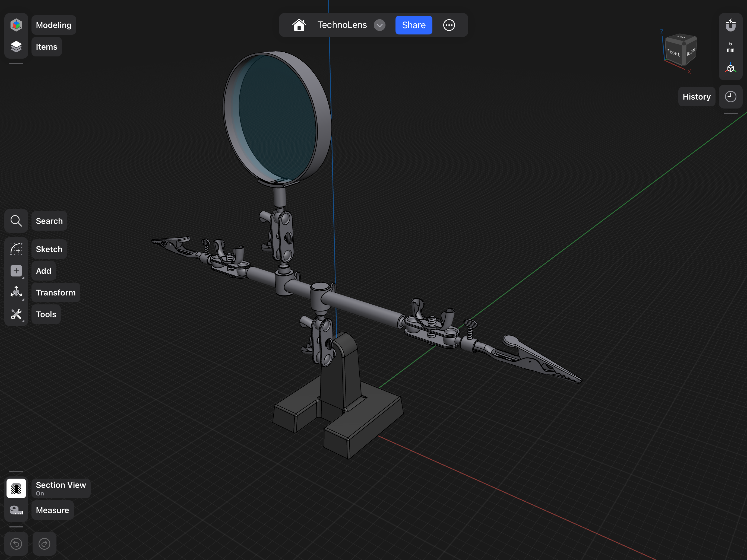Click the 5 mm grid snap value
Viewport: 747px width, 560px height.
pyautogui.click(x=730, y=47)
